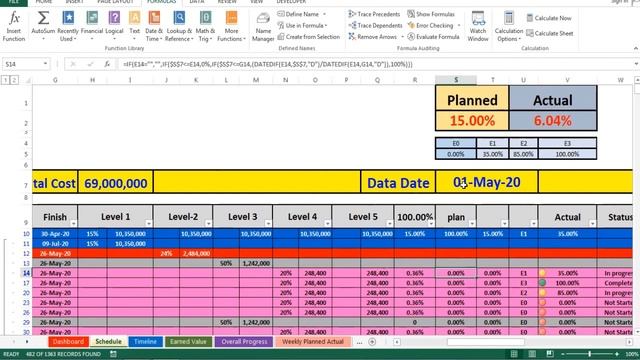Switch to Page Break Preview
The image size is (640, 360).
[x=550, y=354]
